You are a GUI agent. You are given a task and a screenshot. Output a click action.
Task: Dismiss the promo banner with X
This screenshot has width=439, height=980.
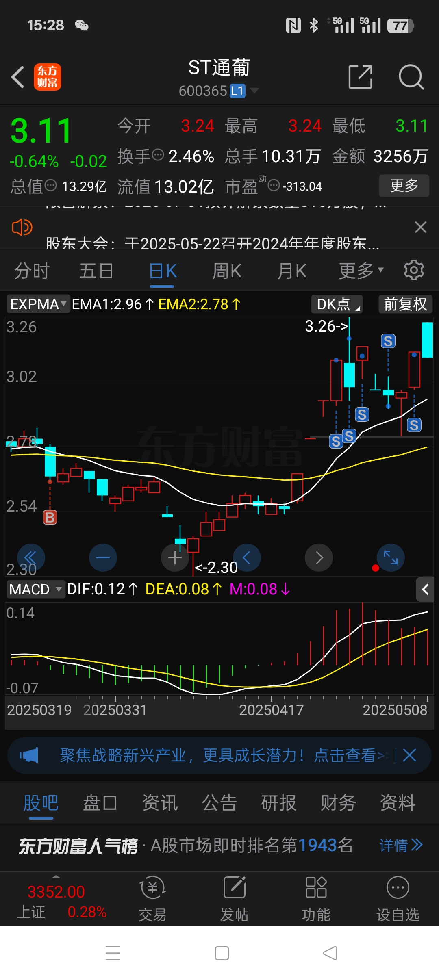(409, 755)
